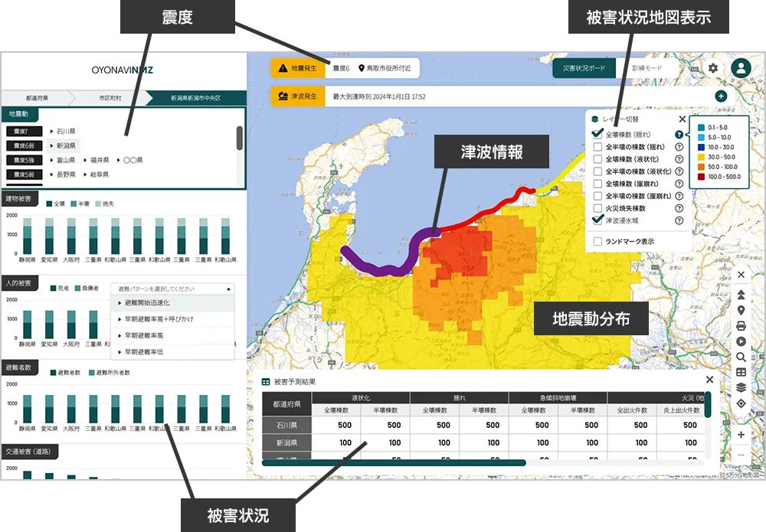
Task: Click help icon for 全壊棟数（崖崩れ）
Action: [679, 184]
